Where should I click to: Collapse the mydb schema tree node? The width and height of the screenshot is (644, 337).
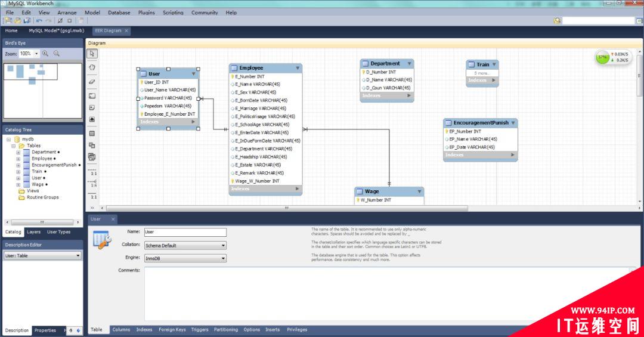[8, 140]
